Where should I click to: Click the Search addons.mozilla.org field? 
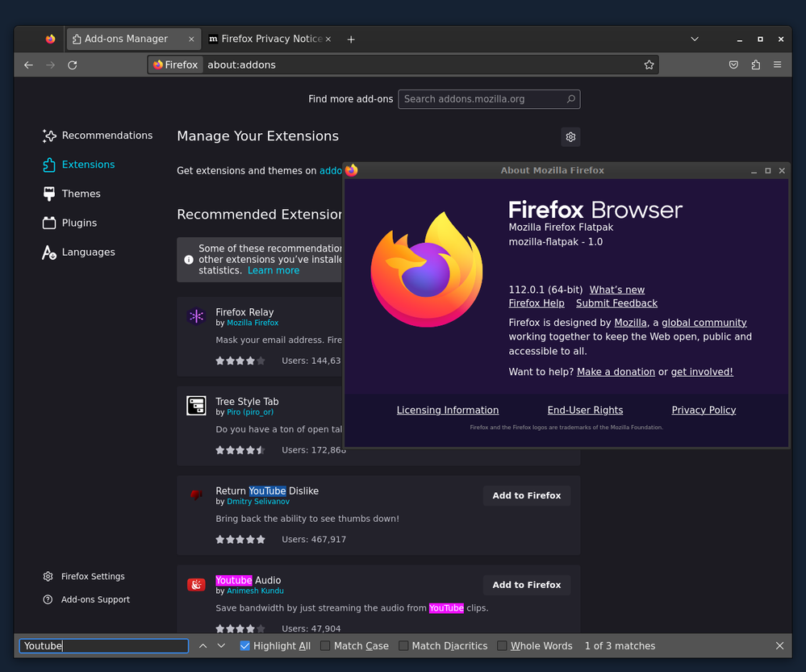[x=482, y=99]
